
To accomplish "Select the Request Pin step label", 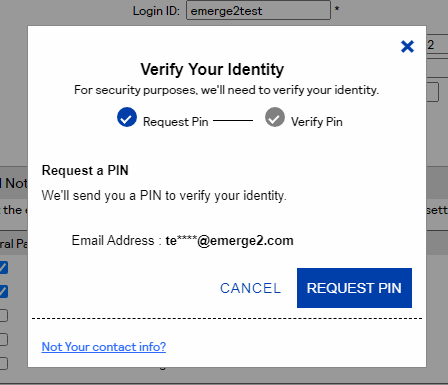I will 176,122.
